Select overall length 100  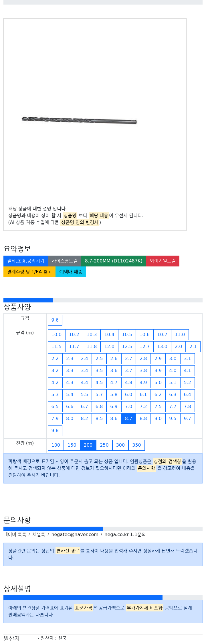tap(56, 445)
